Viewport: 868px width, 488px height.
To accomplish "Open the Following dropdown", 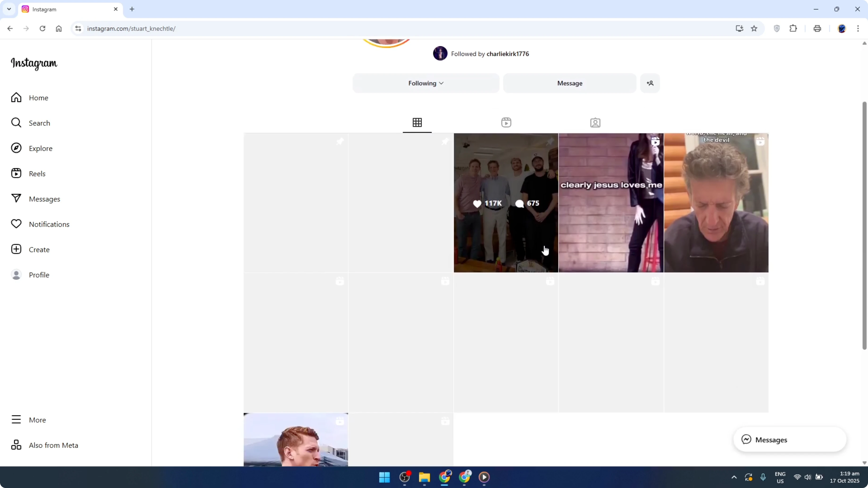I will point(425,83).
